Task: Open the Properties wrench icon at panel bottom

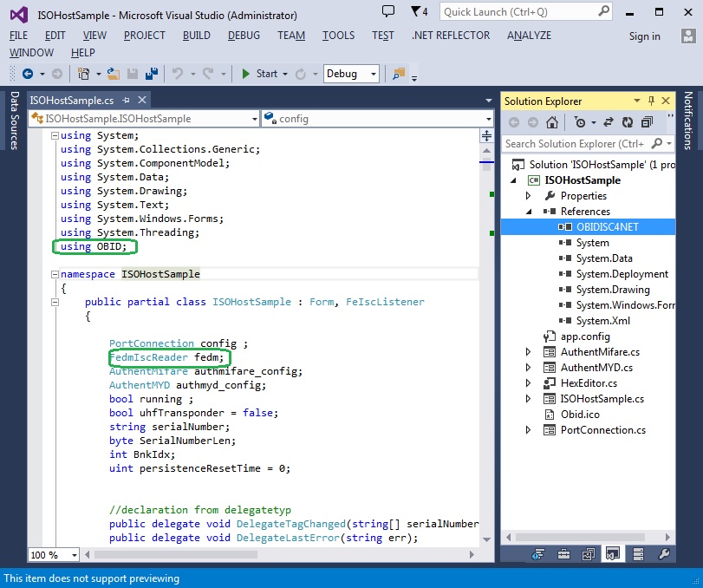Action: [664, 554]
